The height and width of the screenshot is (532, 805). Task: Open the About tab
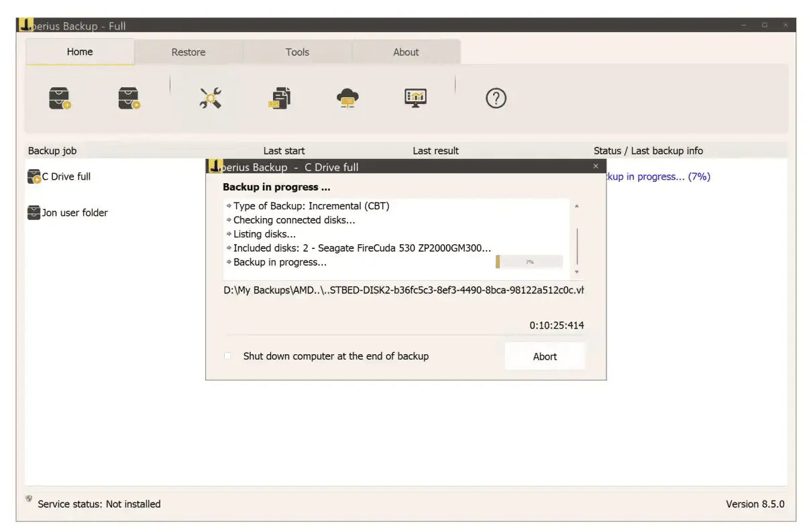(406, 52)
